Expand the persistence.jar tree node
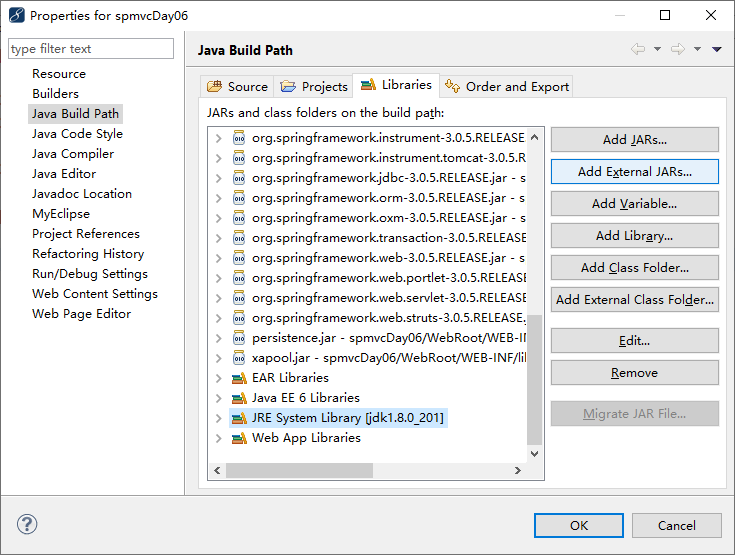735x555 pixels. pos(218,338)
